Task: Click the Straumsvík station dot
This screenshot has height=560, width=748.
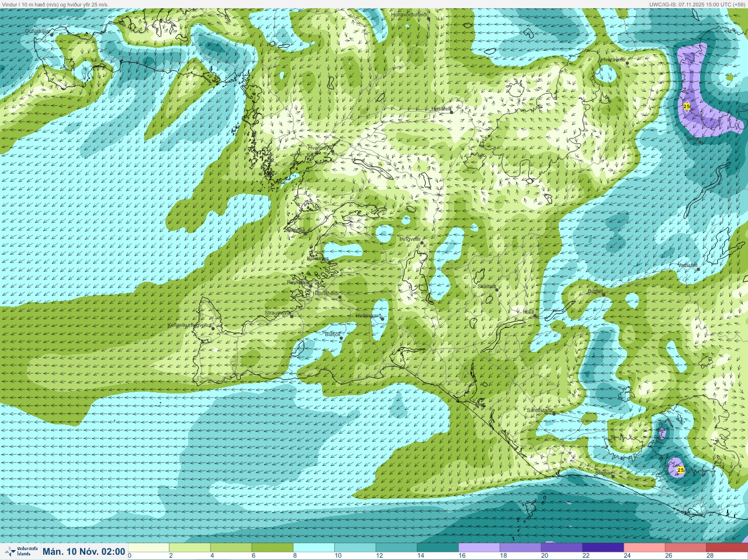Action: [x=292, y=316]
